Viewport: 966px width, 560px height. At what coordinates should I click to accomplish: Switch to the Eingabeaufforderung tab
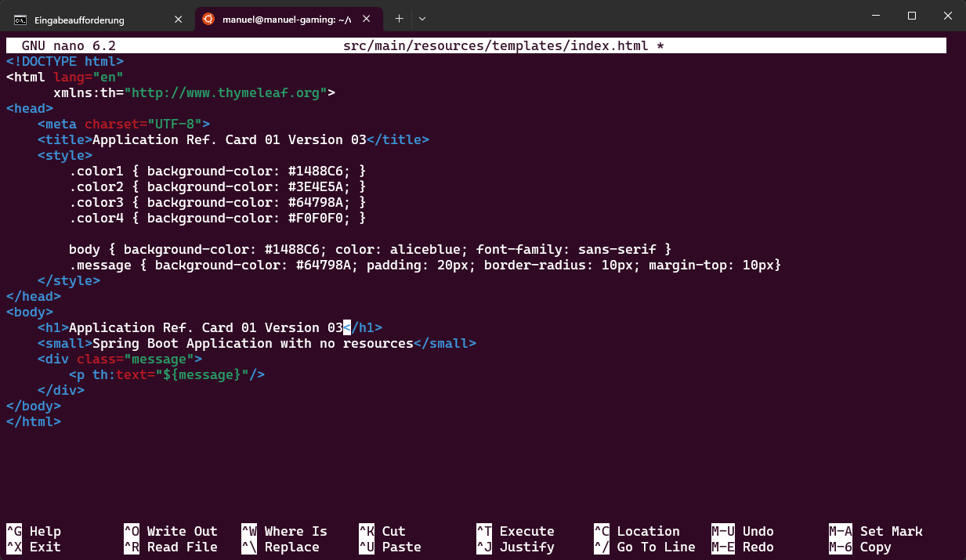79,20
